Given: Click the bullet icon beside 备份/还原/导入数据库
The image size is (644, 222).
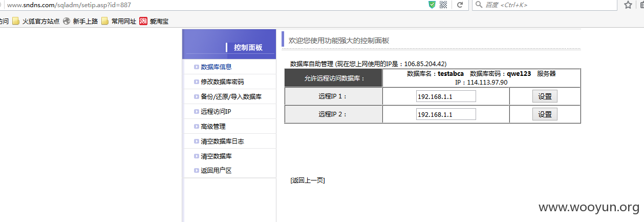Looking at the screenshot, I should point(197,96).
